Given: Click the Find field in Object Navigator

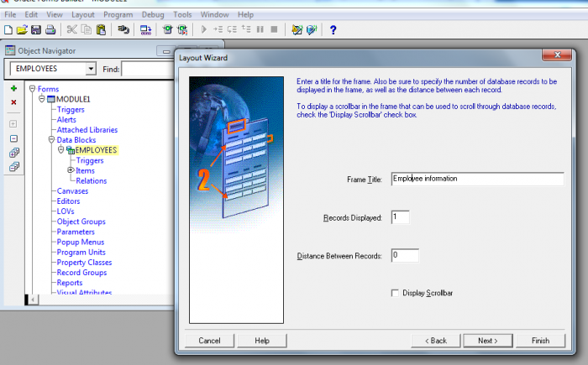Looking at the screenshot, I should [148, 70].
